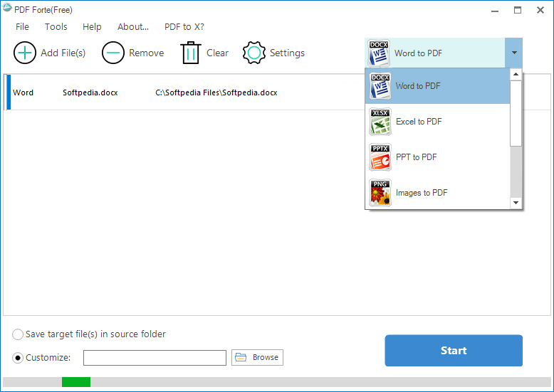This screenshot has width=554, height=392.
Task: Click the PDF Forte app icon in the title bar
Action: tap(7, 8)
